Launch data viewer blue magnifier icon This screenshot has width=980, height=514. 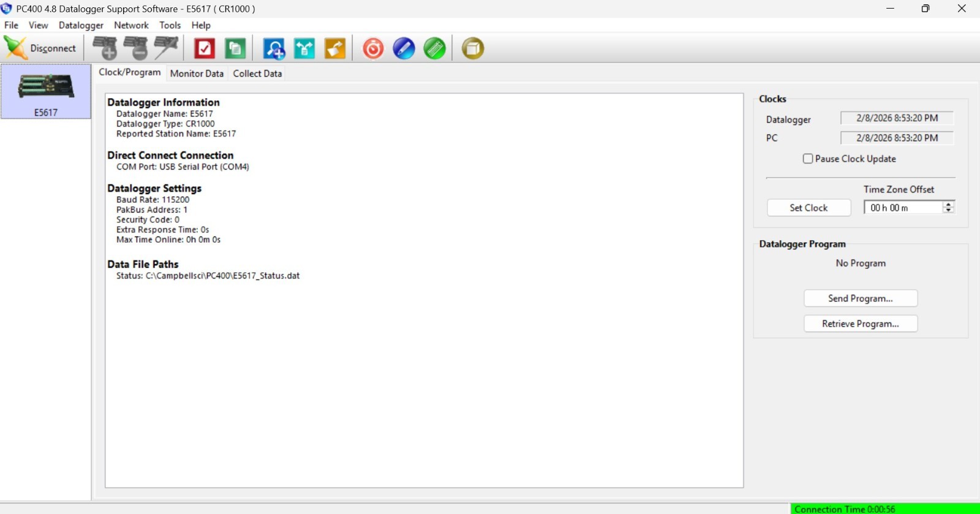[x=274, y=48]
